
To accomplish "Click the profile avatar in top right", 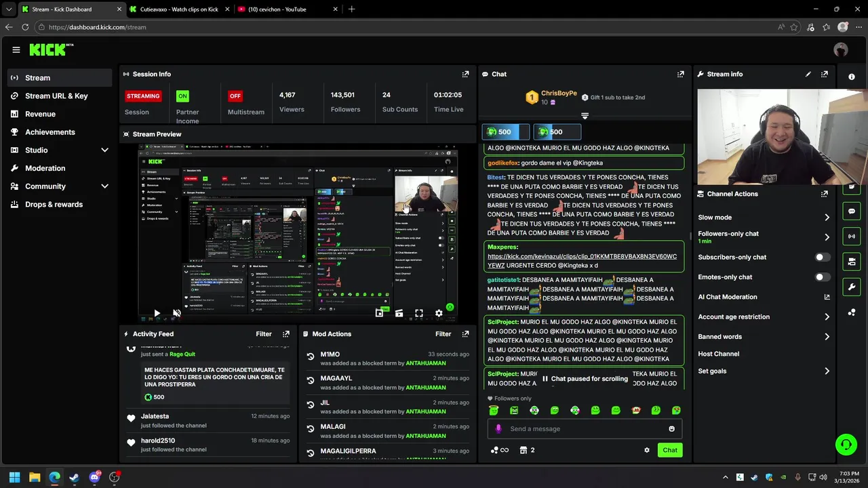I will point(841,49).
